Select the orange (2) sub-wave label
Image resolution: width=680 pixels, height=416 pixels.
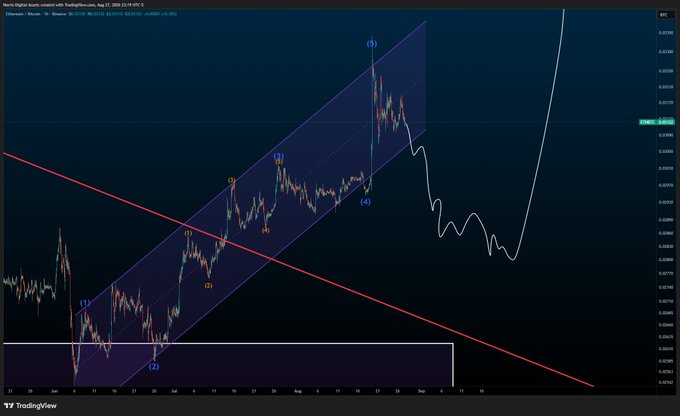tap(209, 285)
